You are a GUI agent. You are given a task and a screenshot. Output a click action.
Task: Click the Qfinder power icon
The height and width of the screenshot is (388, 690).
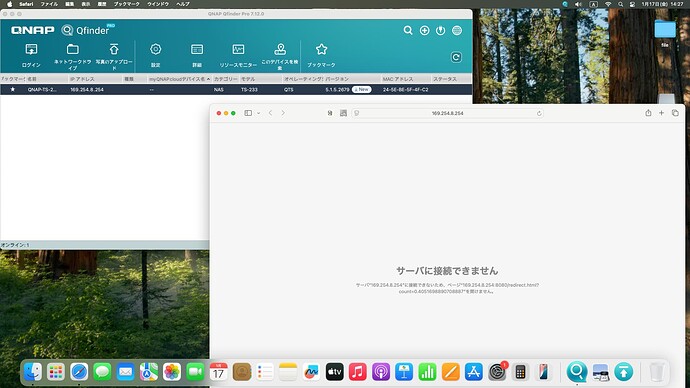440,30
